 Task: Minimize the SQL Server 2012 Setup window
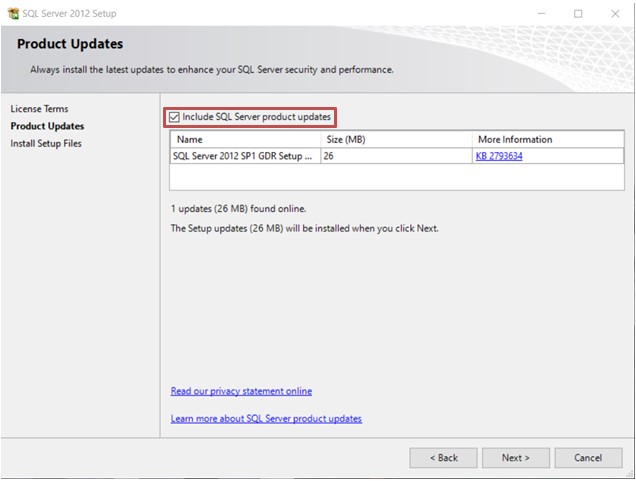[x=541, y=13]
